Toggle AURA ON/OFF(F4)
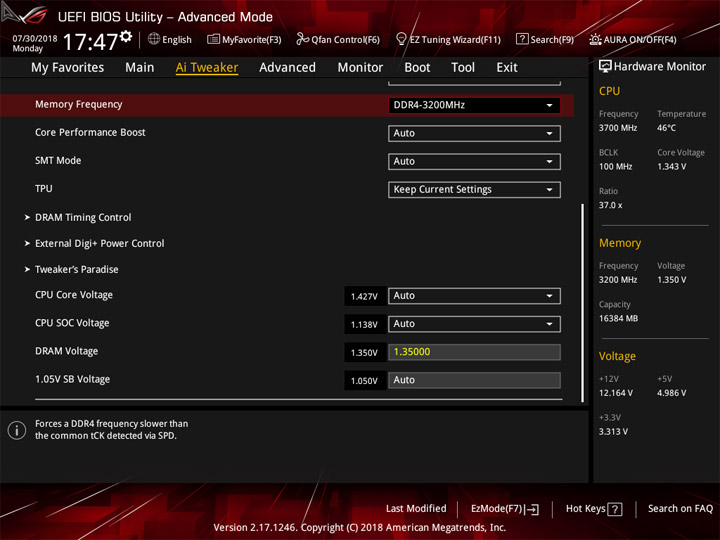The width and height of the screenshot is (720, 540). pos(633,39)
